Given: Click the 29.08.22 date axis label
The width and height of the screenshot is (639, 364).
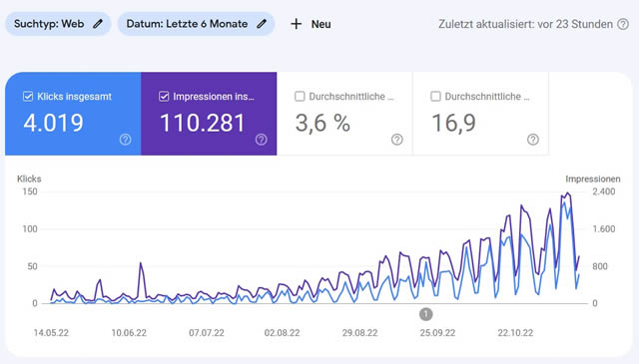Looking at the screenshot, I should pyautogui.click(x=359, y=333).
